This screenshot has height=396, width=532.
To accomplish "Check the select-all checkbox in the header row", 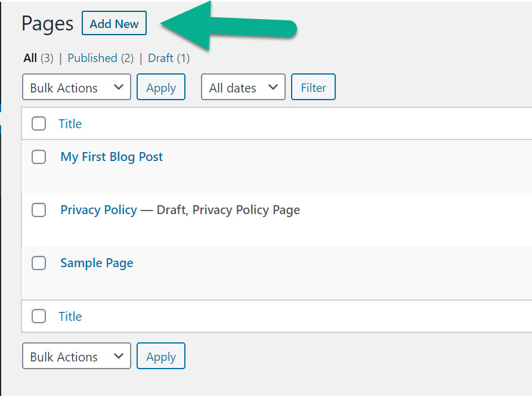I will [x=38, y=123].
